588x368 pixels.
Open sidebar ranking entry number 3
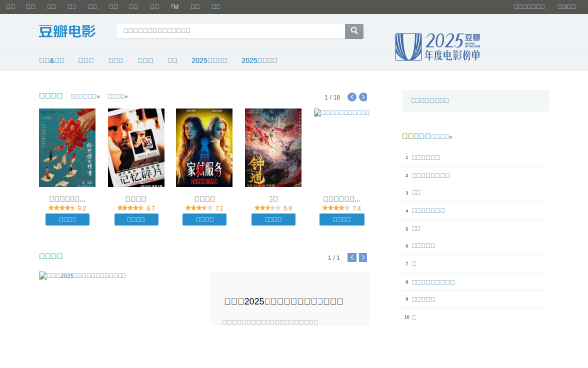click(x=416, y=193)
